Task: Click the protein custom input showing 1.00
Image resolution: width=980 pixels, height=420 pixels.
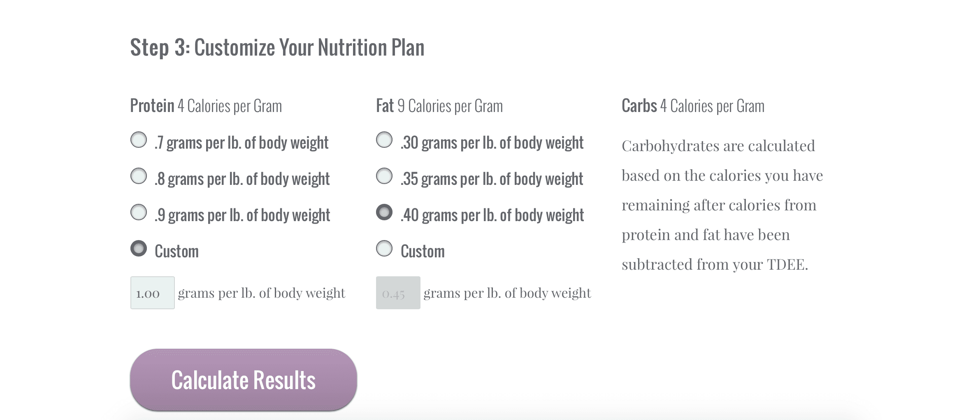Action: point(153,293)
